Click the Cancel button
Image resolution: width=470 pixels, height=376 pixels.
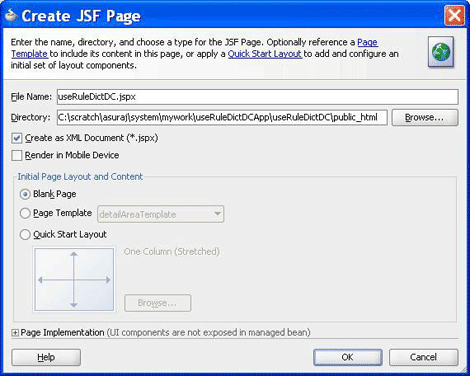pos(424,357)
